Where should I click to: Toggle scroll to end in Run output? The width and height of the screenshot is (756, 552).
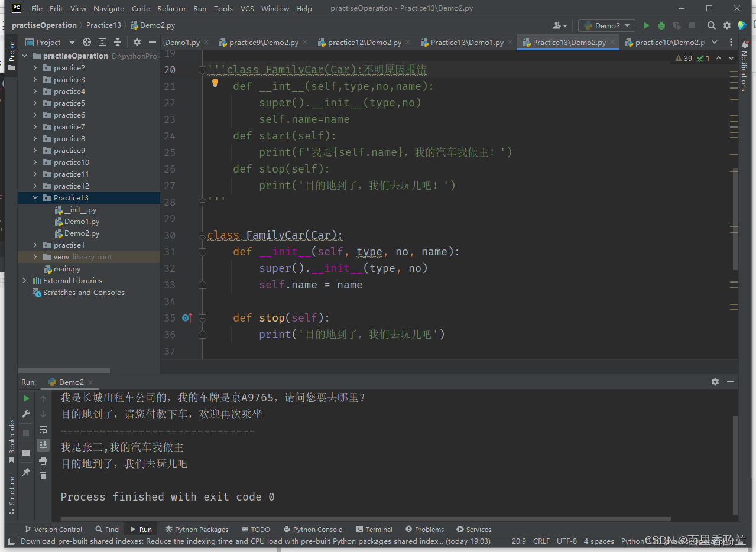(x=43, y=445)
